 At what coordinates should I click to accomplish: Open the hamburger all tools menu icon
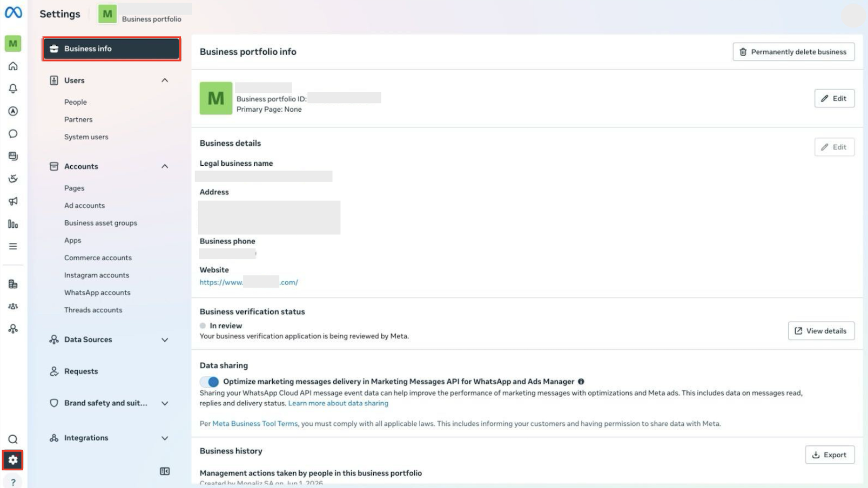coord(13,247)
